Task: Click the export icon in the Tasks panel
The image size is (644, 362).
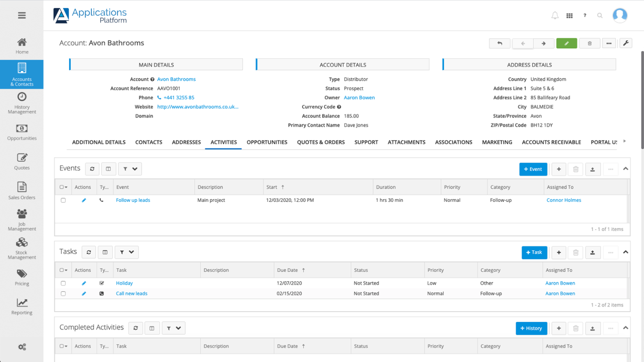Action: (593, 252)
